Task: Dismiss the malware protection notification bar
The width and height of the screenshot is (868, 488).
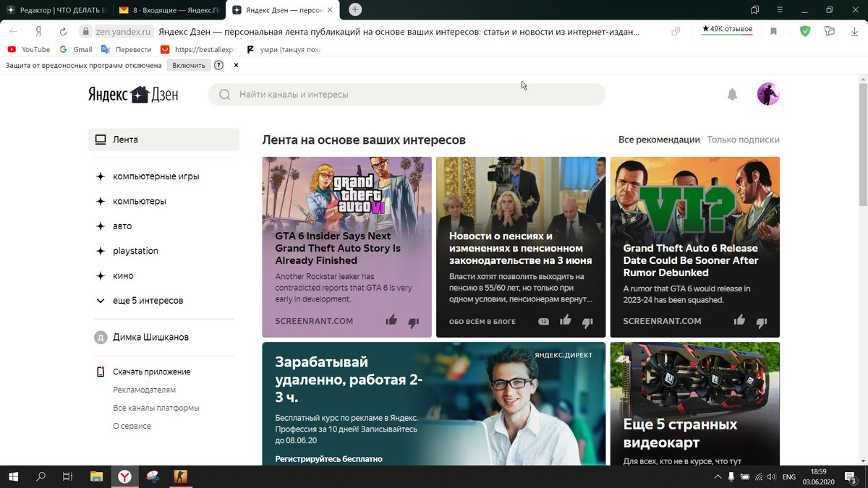Action: click(x=236, y=65)
